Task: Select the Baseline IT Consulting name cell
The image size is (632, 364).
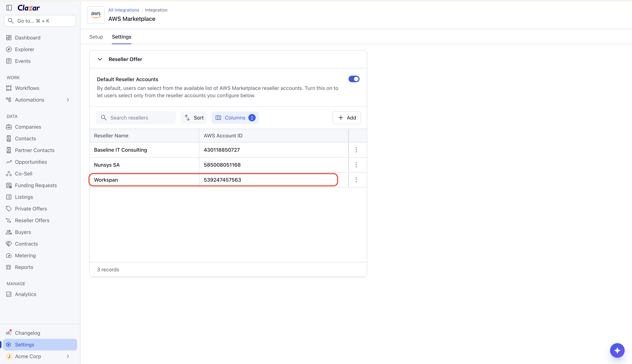Action: [x=144, y=150]
